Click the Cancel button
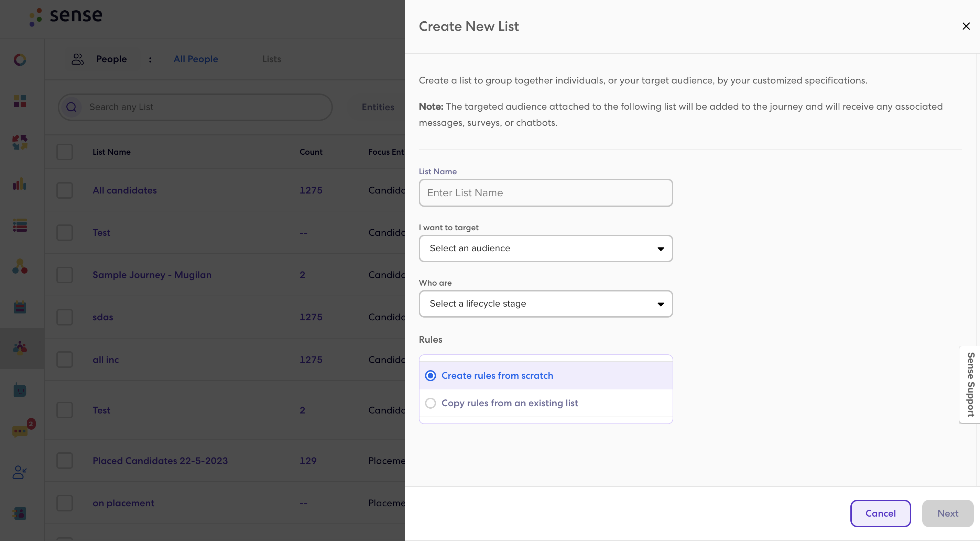The height and width of the screenshot is (541, 980). (880, 513)
